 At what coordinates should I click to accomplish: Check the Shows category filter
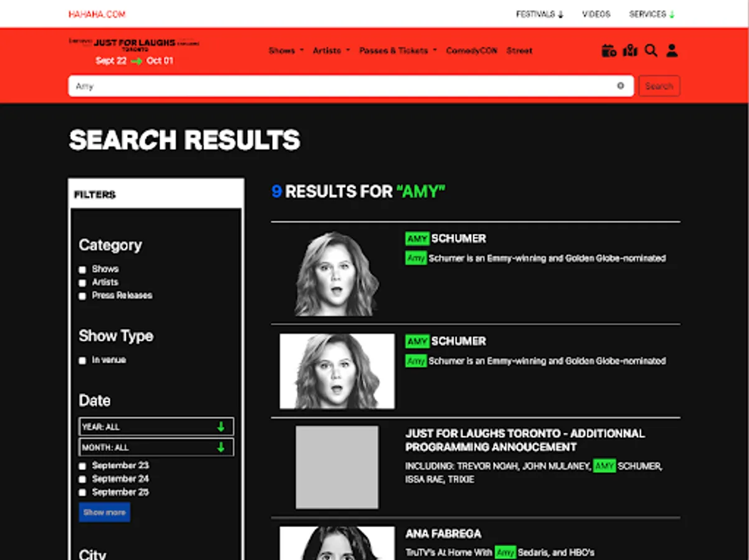pos(82,269)
